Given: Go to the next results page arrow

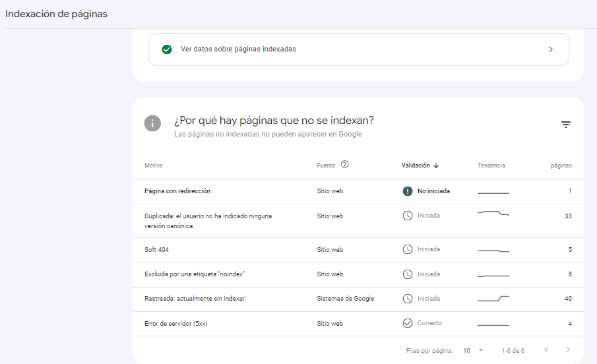Looking at the screenshot, I should coord(568,349).
